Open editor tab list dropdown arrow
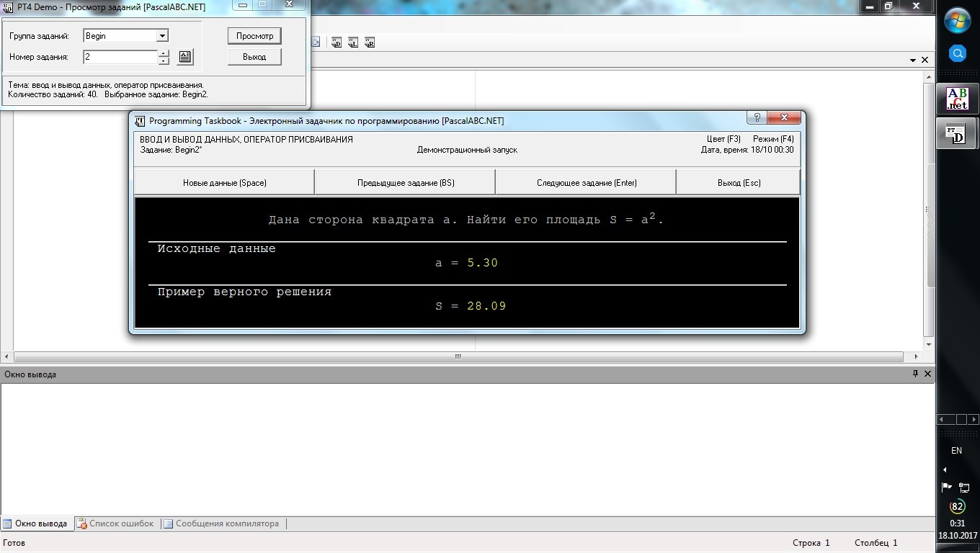The image size is (980, 553). (x=913, y=60)
